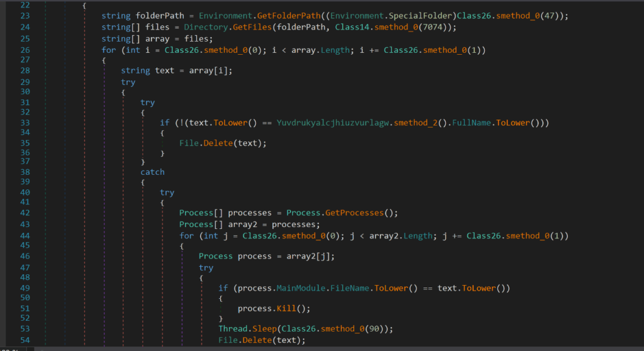Go to smethod_2 method on line 33

[x=416, y=123]
